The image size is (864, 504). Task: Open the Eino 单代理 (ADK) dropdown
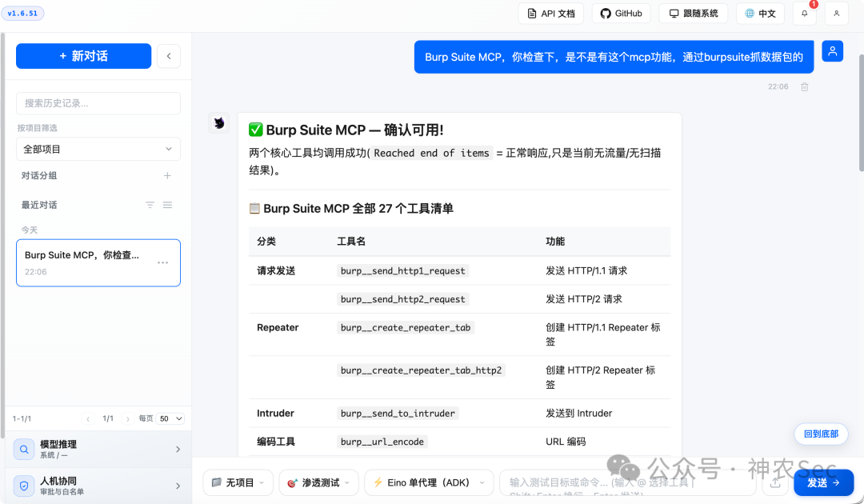click(x=429, y=482)
